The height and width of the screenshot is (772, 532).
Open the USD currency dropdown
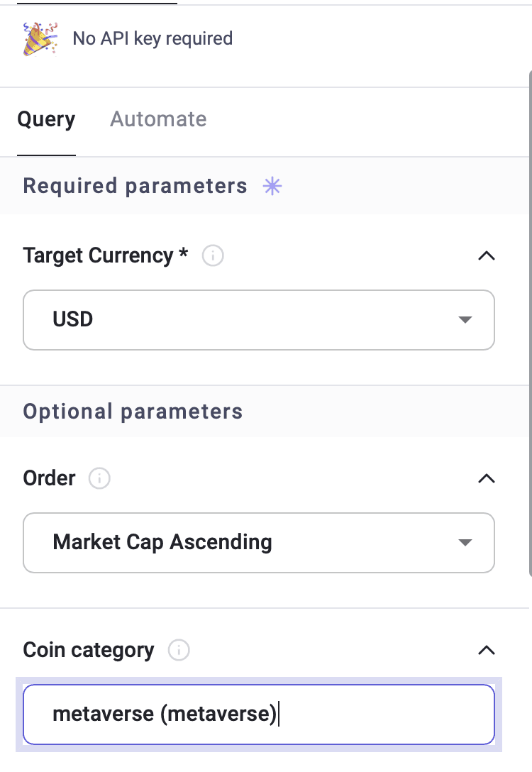pos(259,319)
